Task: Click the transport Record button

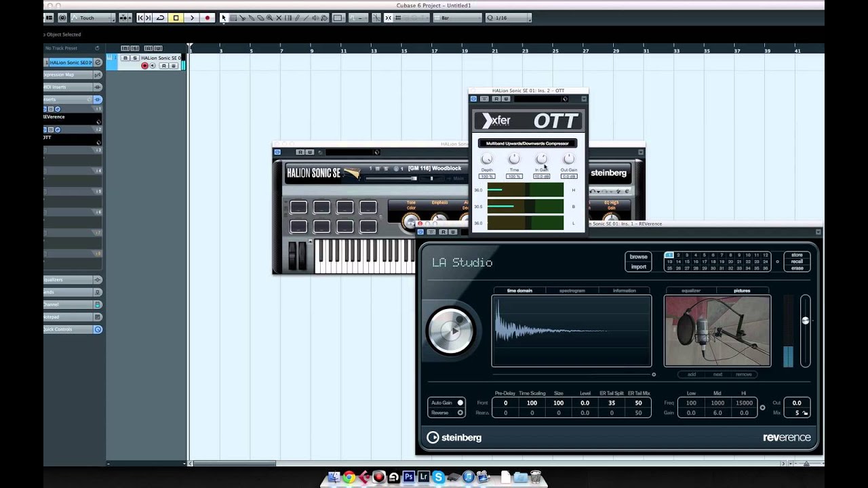Action: (208, 18)
